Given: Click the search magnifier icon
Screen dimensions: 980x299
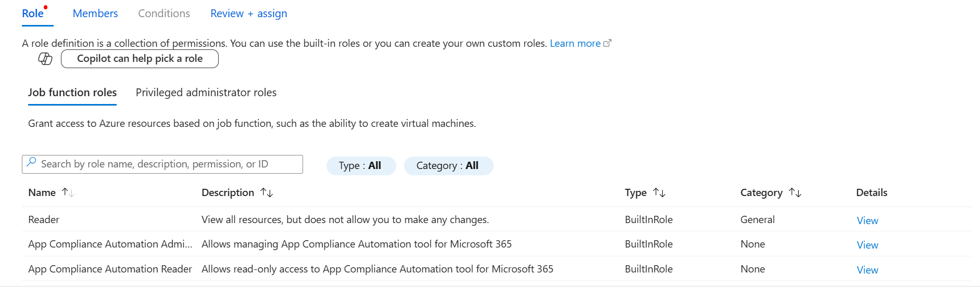Looking at the screenshot, I should (x=32, y=162).
